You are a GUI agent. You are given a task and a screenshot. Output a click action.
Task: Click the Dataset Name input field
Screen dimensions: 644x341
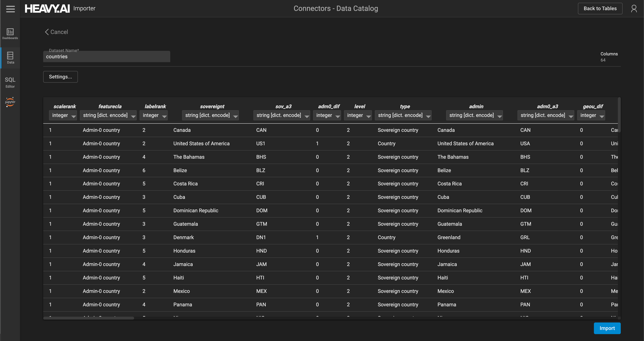tap(107, 57)
